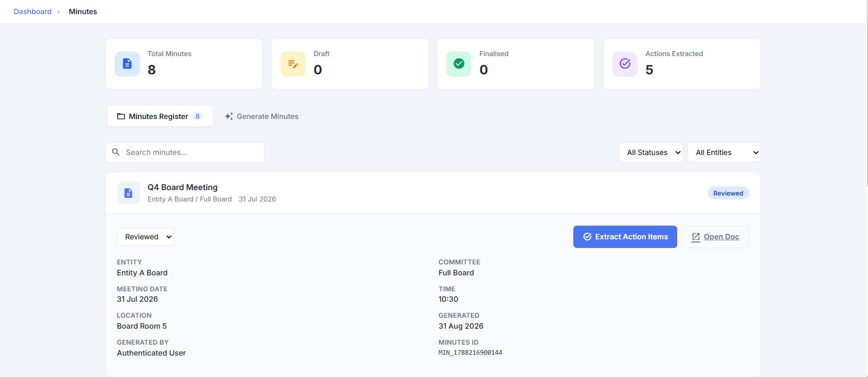Click the Finalised green checkmark icon
Viewport: 868px width, 377px height.
[x=459, y=64]
